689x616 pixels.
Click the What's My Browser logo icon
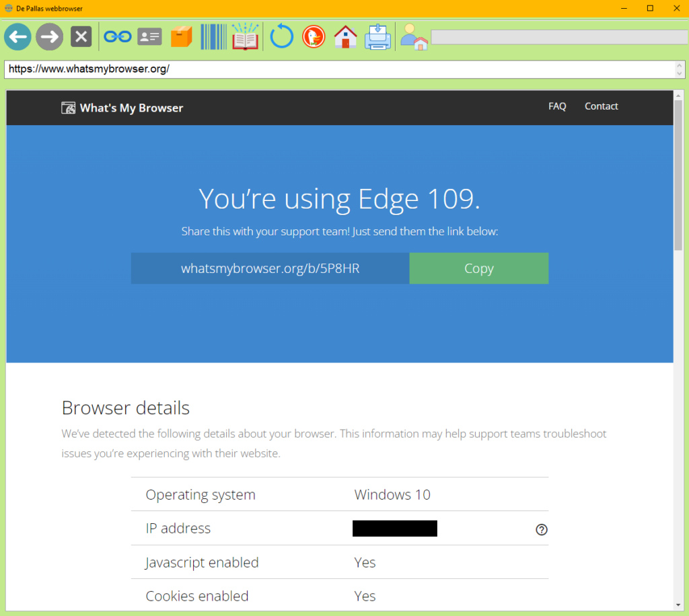68,108
